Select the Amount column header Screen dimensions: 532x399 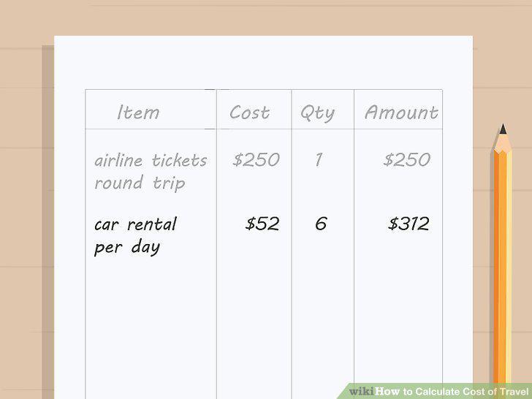coord(401,113)
